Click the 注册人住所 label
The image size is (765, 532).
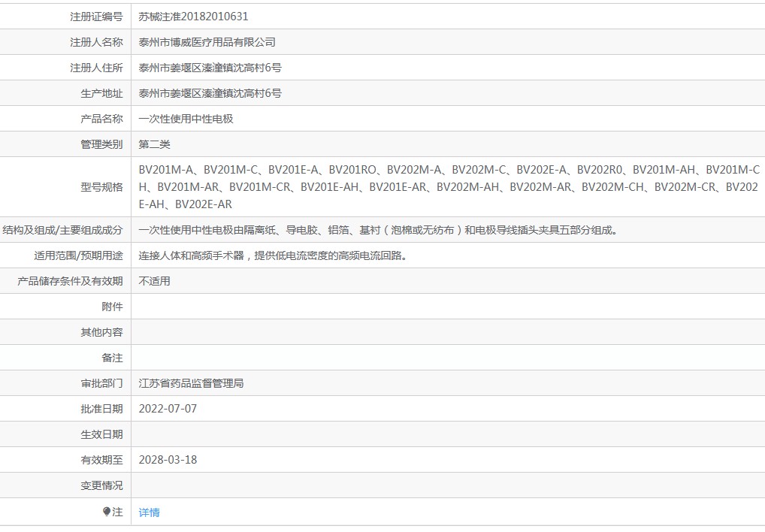tap(96, 68)
